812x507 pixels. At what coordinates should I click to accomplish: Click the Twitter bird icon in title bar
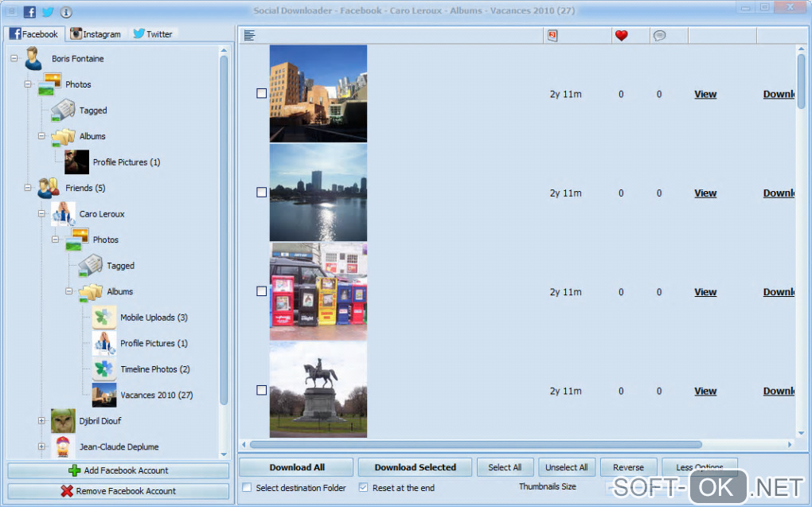[x=48, y=12]
